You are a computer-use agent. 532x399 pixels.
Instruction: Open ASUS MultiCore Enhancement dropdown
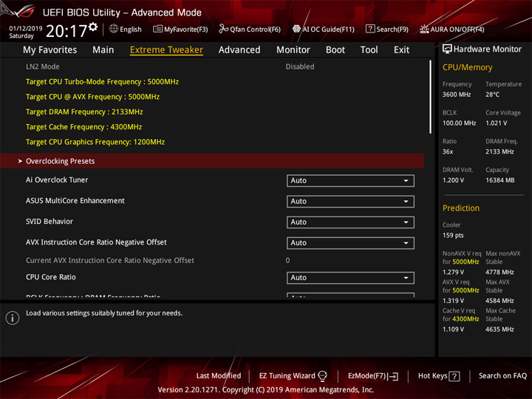click(350, 201)
